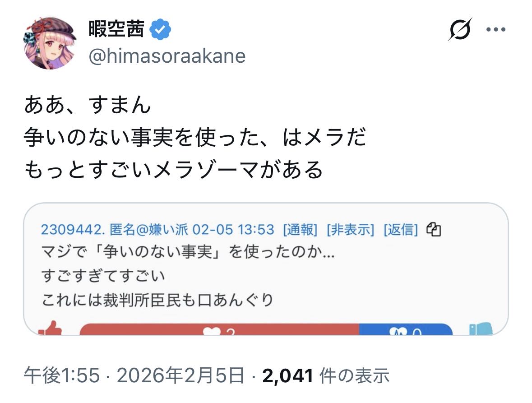The image size is (532, 403).
Task: Tap the 暇空茜 profile avatar
Action: pyautogui.click(x=50, y=43)
